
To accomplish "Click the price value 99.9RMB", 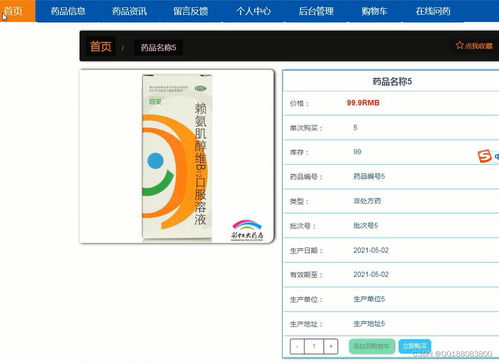I will coord(363,103).
